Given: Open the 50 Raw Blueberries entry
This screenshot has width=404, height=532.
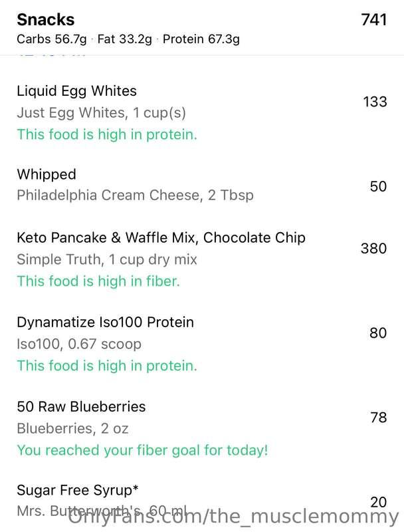Looking at the screenshot, I should [x=202, y=428].
